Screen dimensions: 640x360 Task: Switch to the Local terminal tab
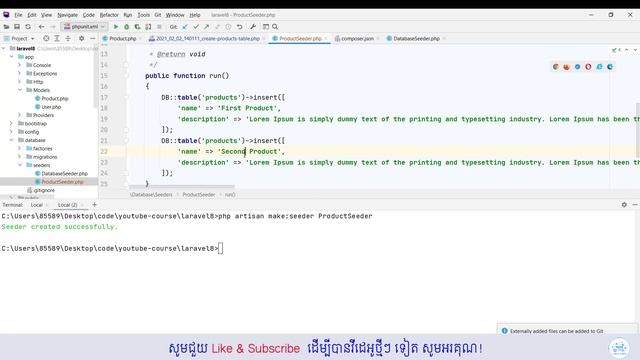(x=37, y=205)
